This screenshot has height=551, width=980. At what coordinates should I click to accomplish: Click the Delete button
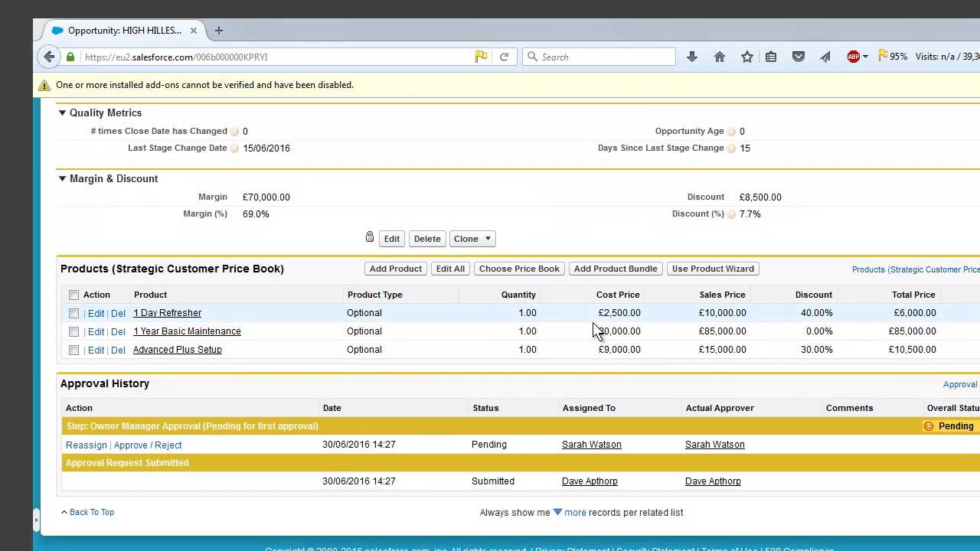[x=427, y=239]
